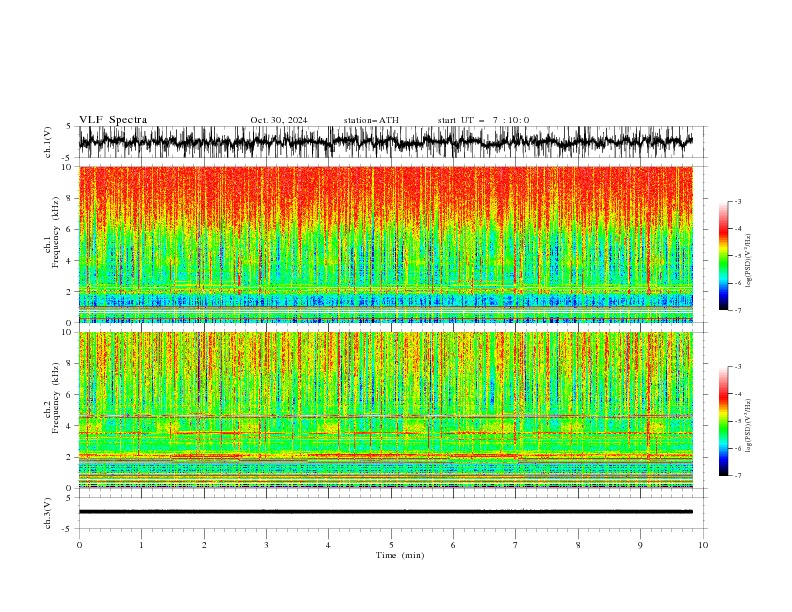Click the ch.1 voltage waveform trace
The height and width of the screenshot is (612, 792).
click(385, 142)
